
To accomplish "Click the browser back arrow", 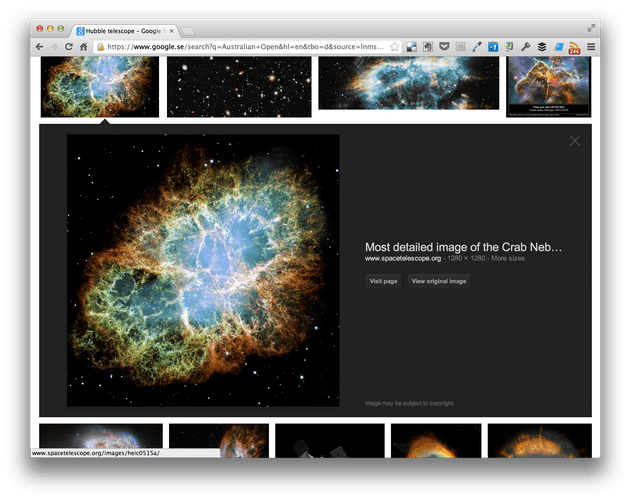I will tap(39, 47).
